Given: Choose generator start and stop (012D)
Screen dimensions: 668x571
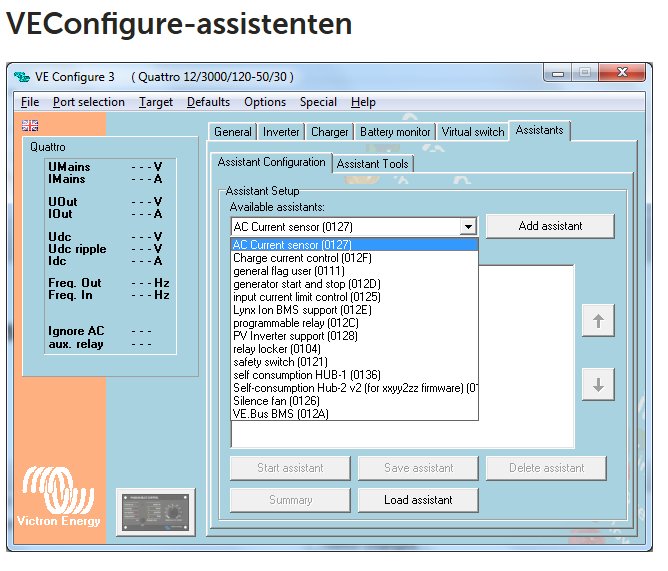Looking at the screenshot, I should pos(306,284).
